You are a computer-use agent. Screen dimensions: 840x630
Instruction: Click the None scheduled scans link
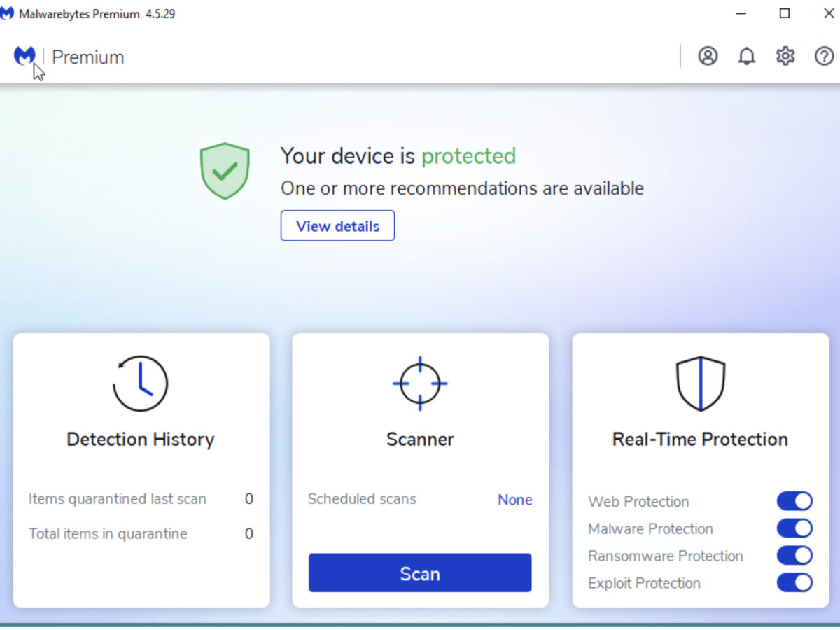tap(514, 500)
